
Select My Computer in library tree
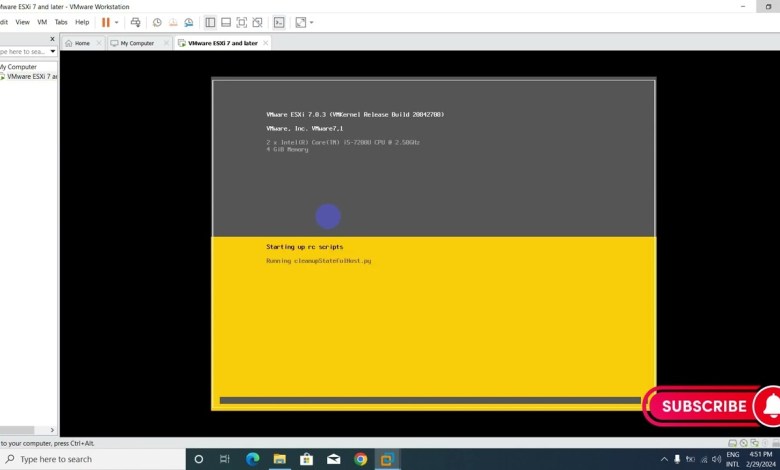pos(18,67)
